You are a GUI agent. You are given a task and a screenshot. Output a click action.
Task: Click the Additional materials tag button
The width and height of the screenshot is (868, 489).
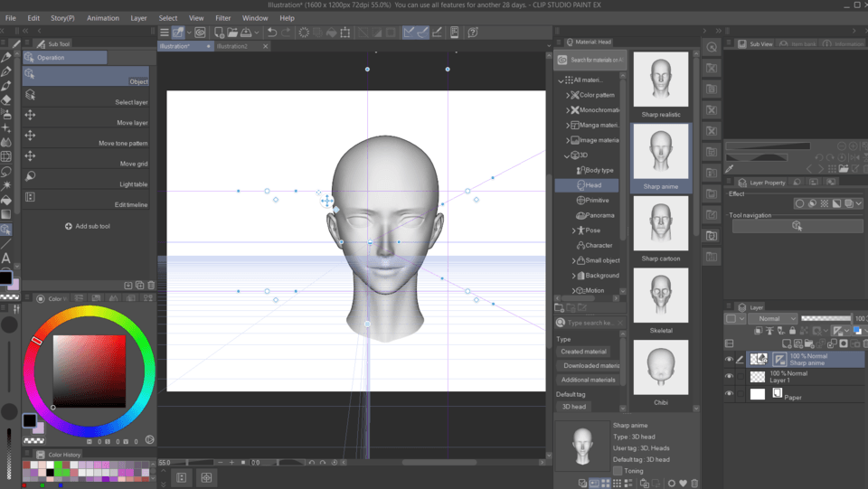pos(588,380)
